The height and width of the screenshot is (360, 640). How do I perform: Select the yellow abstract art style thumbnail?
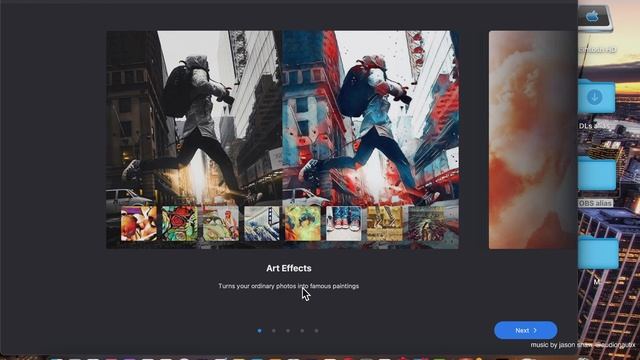click(303, 223)
